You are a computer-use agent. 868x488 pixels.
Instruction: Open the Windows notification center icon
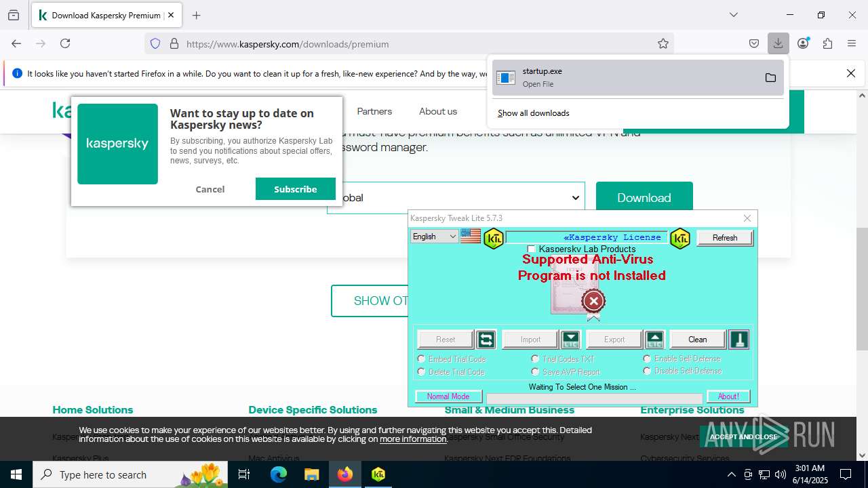tap(846, 474)
